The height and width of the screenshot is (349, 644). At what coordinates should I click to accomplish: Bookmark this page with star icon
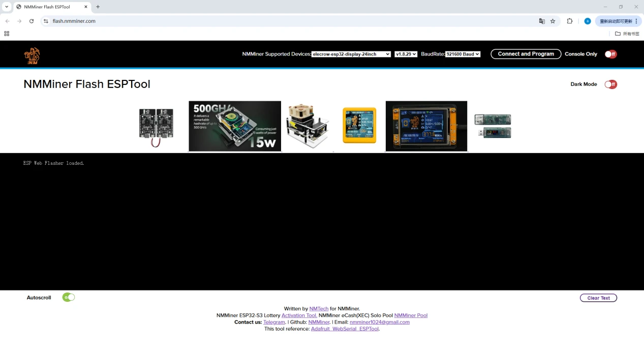(553, 21)
